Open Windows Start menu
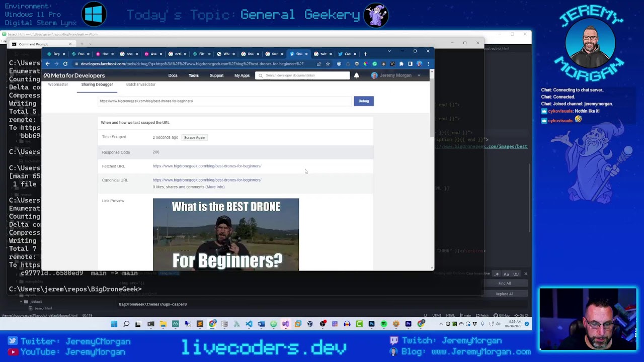Image resolution: width=644 pixels, height=362 pixels. click(x=114, y=324)
